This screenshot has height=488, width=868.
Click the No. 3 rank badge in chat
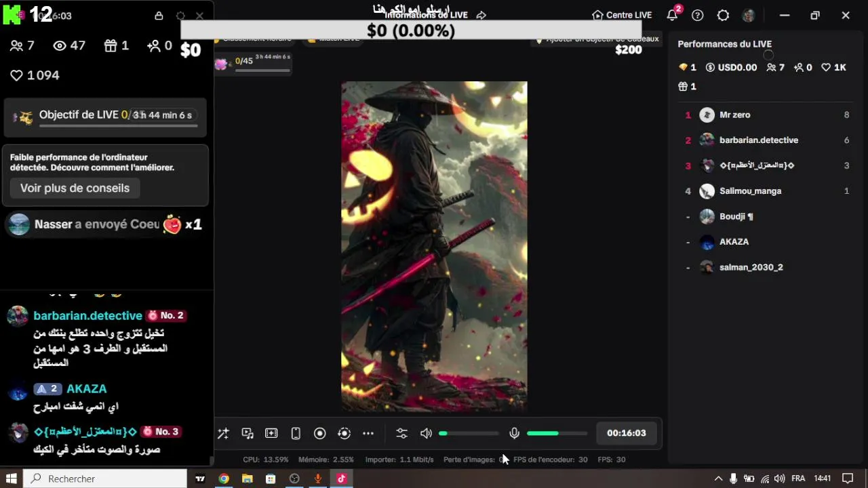160,432
